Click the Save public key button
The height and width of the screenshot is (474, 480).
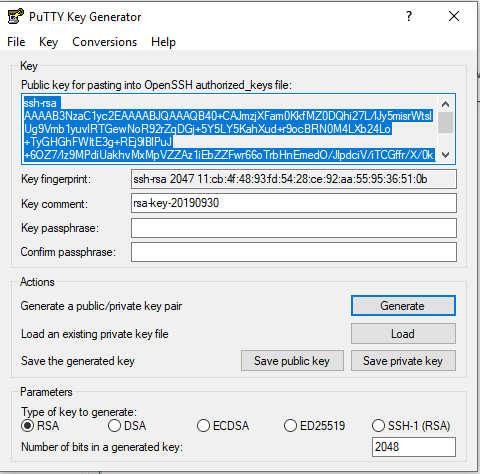pyautogui.click(x=292, y=361)
